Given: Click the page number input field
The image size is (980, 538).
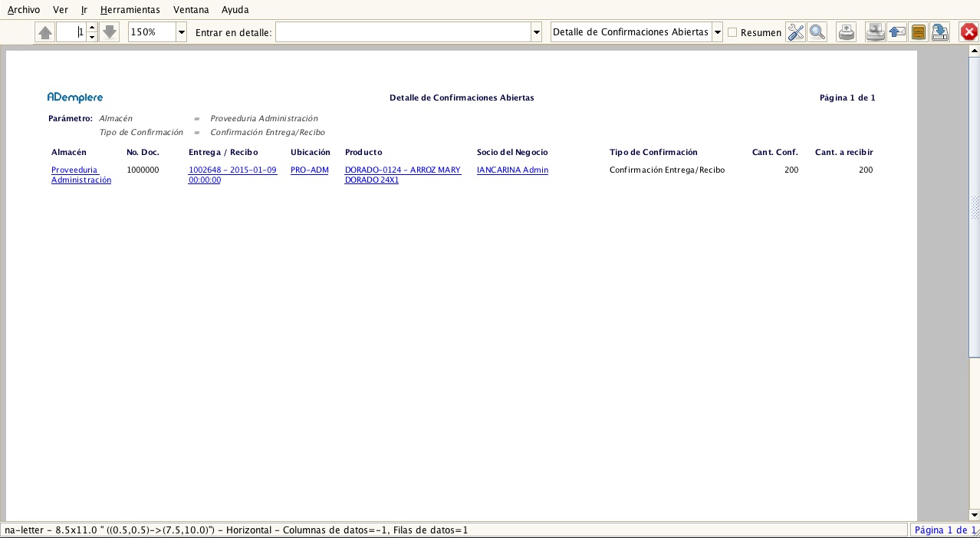Looking at the screenshot, I should point(71,32).
